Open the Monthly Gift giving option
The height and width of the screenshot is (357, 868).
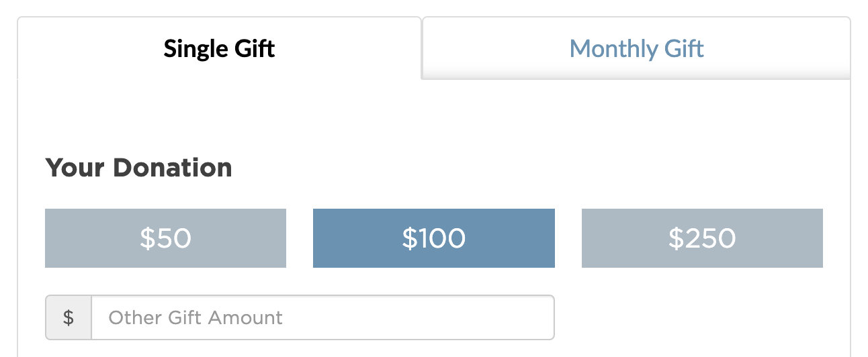[x=636, y=48]
